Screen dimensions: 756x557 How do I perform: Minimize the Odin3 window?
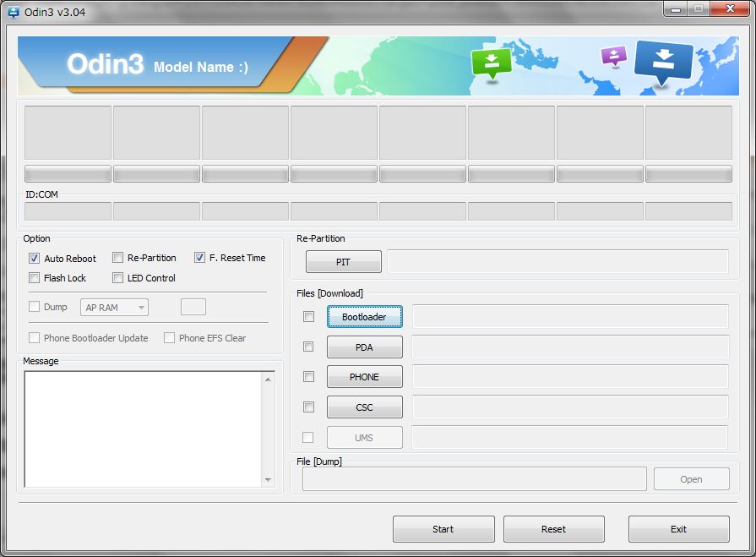(676, 9)
